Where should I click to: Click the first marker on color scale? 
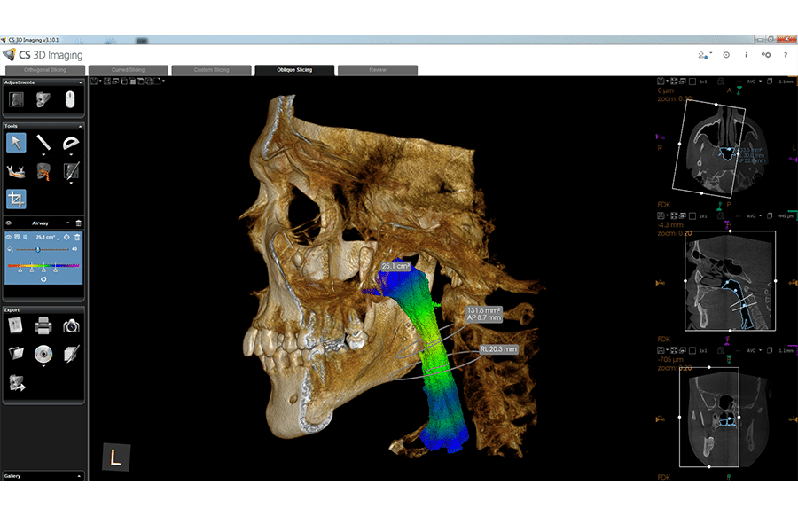[x=20, y=269]
